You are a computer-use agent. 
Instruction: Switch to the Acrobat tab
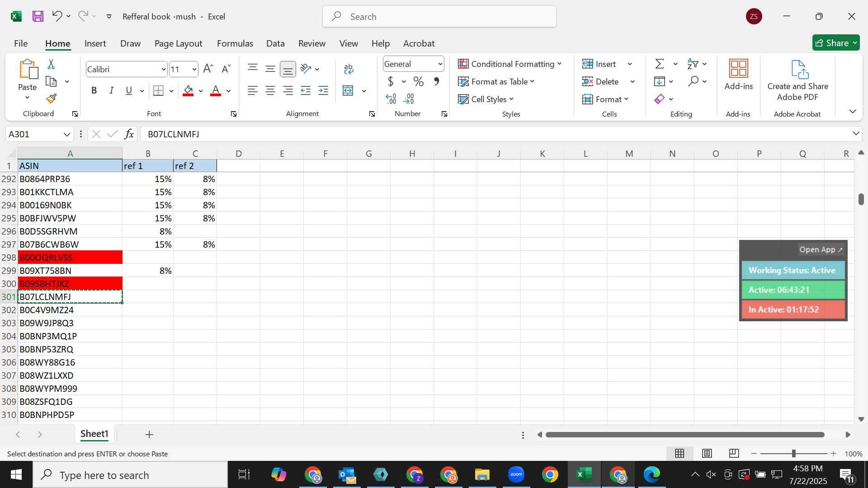[x=419, y=43]
